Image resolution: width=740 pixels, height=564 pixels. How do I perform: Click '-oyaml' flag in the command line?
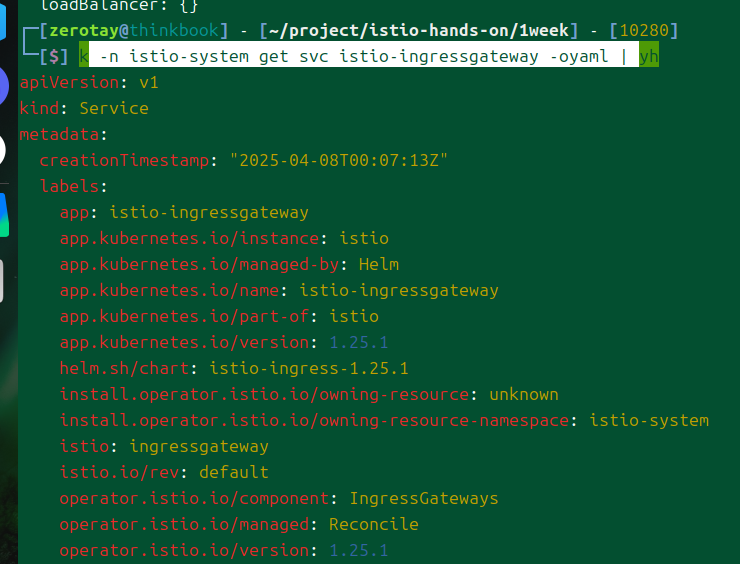coord(579,57)
